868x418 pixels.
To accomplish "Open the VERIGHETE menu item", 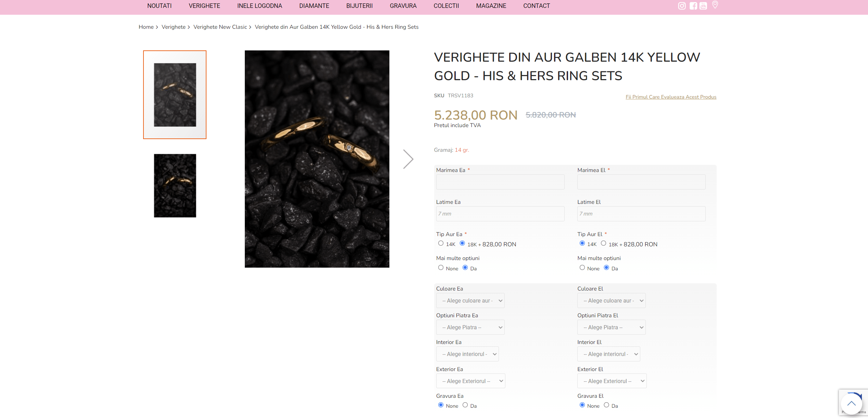I will tap(204, 6).
